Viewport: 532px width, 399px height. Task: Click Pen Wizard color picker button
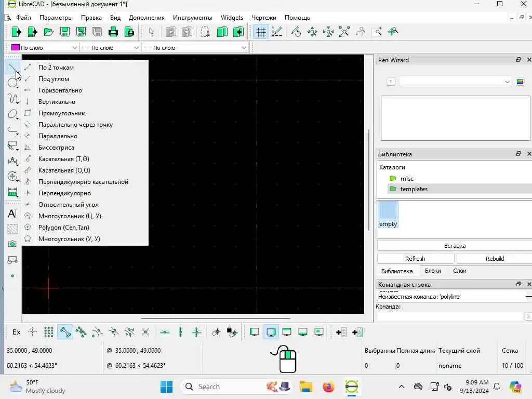coord(520,82)
